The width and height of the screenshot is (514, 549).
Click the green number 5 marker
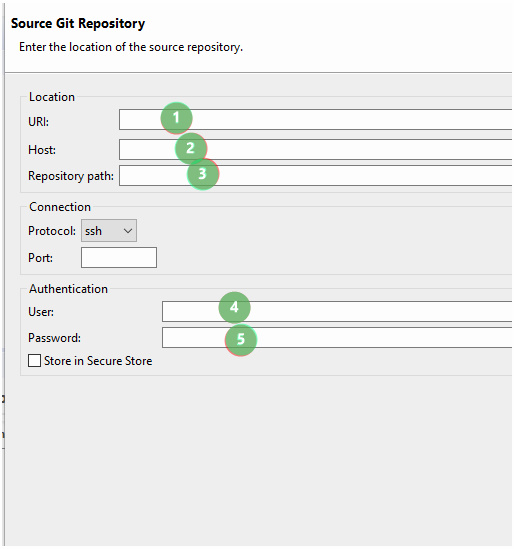click(x=241, y=340)
